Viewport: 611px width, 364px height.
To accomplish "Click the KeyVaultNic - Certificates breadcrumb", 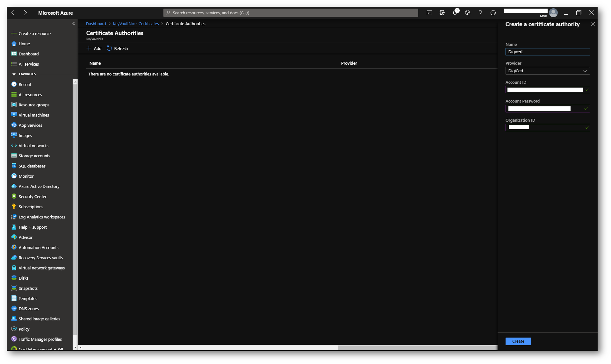I will click(x=136, y=24).
